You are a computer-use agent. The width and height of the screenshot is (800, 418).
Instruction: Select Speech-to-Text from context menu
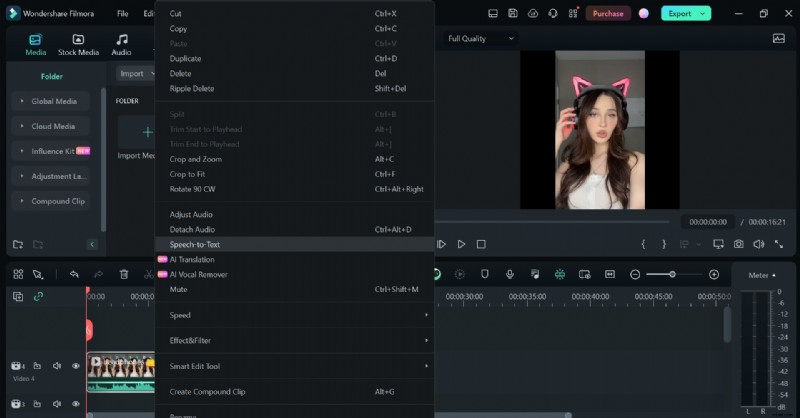tap(294, 244)
